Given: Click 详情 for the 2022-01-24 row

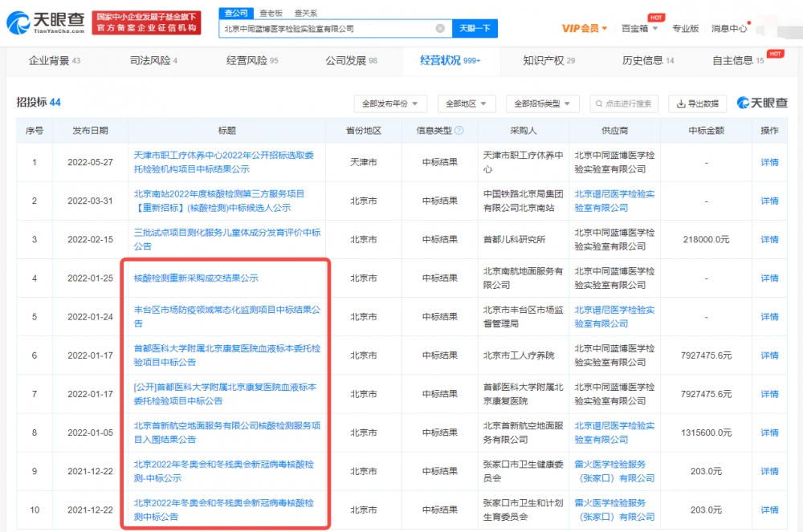Looking at the screenshot, I should click(769, 317).
